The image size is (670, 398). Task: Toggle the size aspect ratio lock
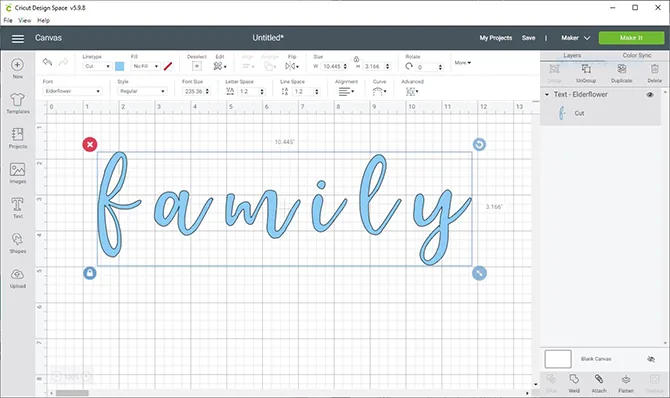[x=356, y=59]
